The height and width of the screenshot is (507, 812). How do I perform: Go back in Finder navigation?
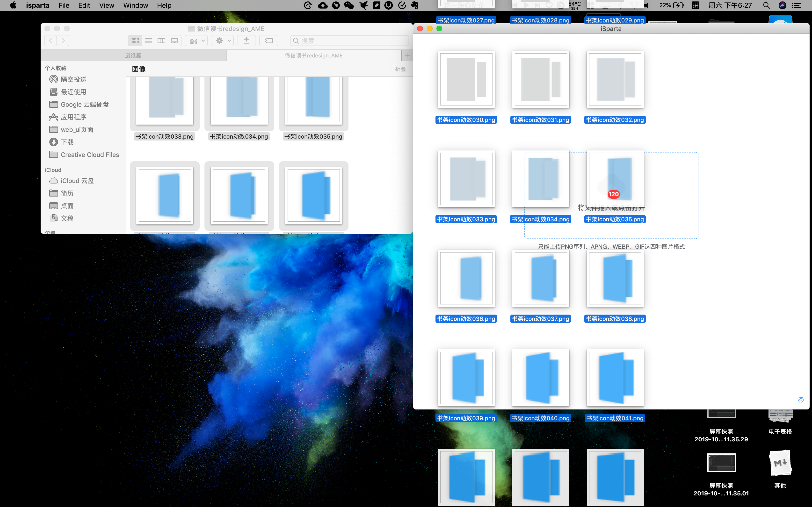click(51, 41)
